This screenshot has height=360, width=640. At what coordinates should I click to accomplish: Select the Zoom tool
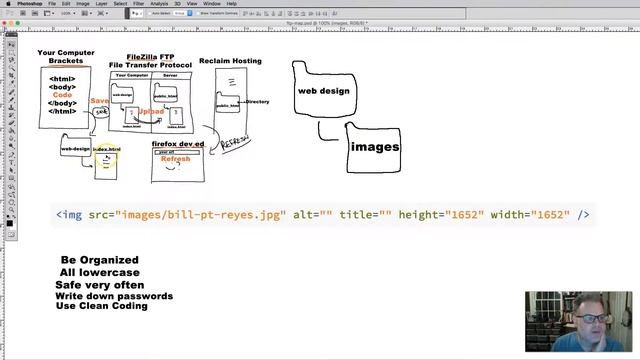click(11, 210)
